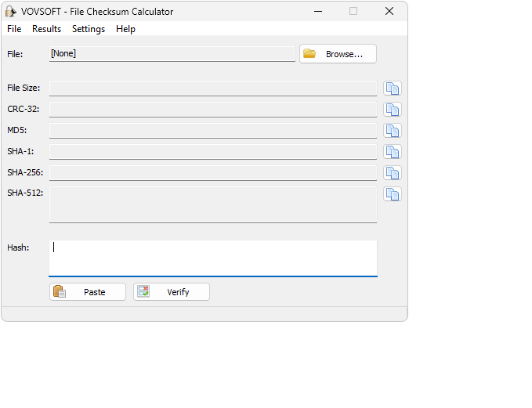The height and width of the screenshot is (408, 532).
Task: Copy the CRC-32 checksum
Action: click(x=393, y=110)
